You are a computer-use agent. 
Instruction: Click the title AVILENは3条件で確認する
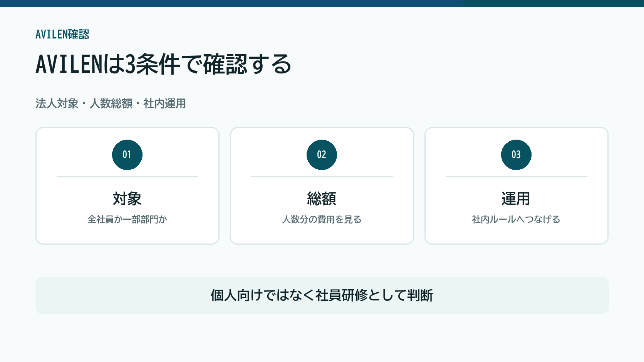(163, 64)
